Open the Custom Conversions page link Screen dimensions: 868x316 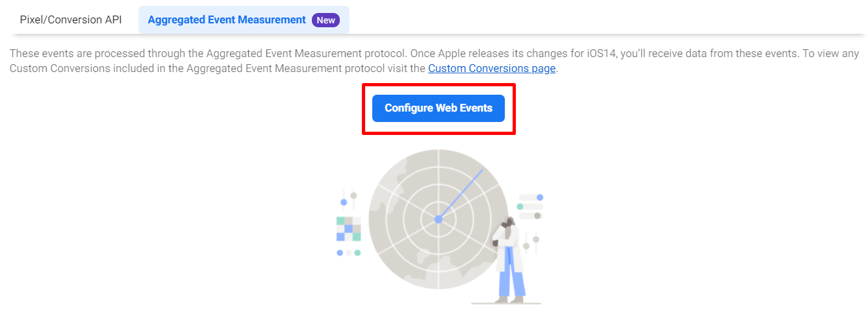492,68
